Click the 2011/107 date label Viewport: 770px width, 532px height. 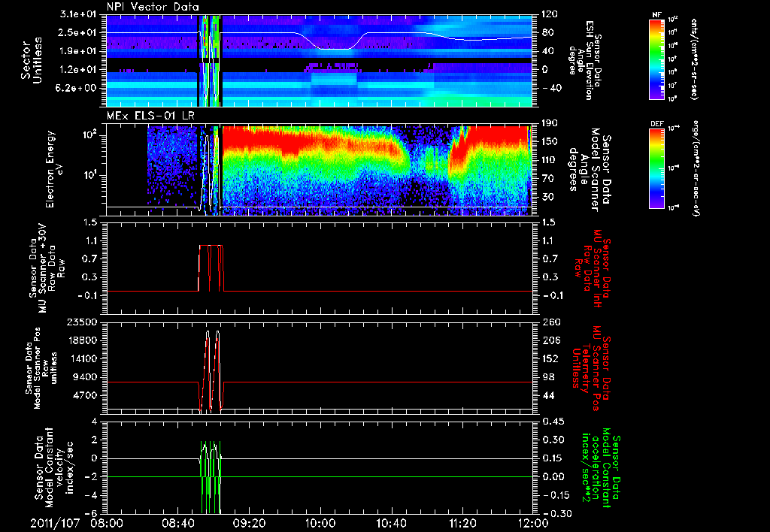pyautogui.click(x=54, y=523)
